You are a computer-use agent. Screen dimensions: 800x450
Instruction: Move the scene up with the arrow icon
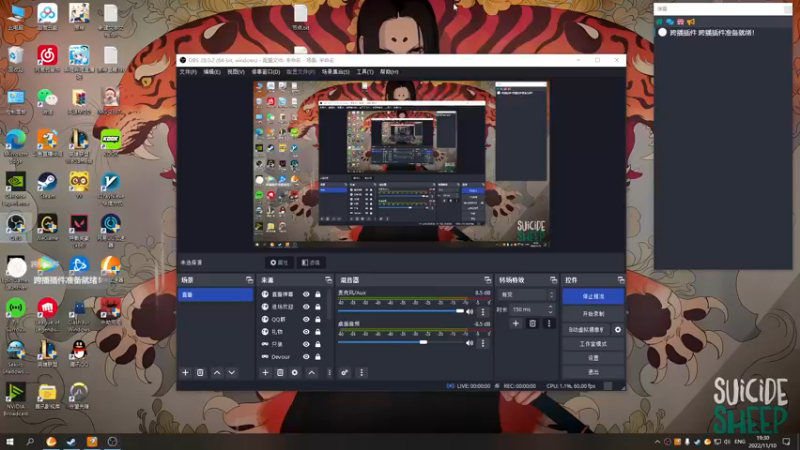click(x=217, y=372)
